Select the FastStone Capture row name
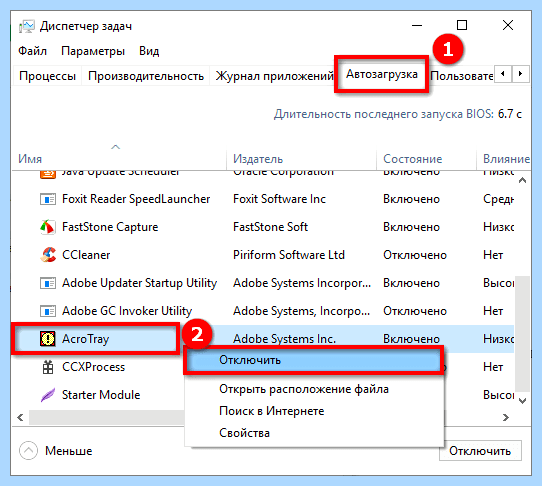 tap(110, 227)
